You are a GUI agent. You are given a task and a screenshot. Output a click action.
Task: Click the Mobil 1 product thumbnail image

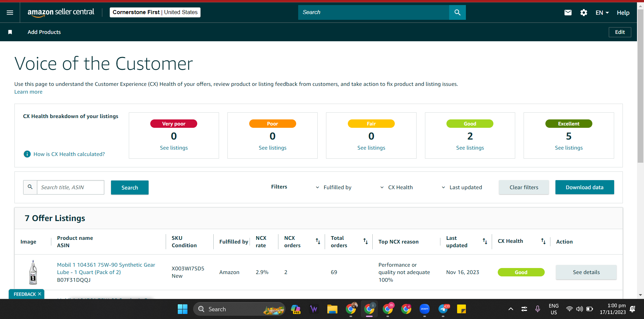click(x=33, y=272)
